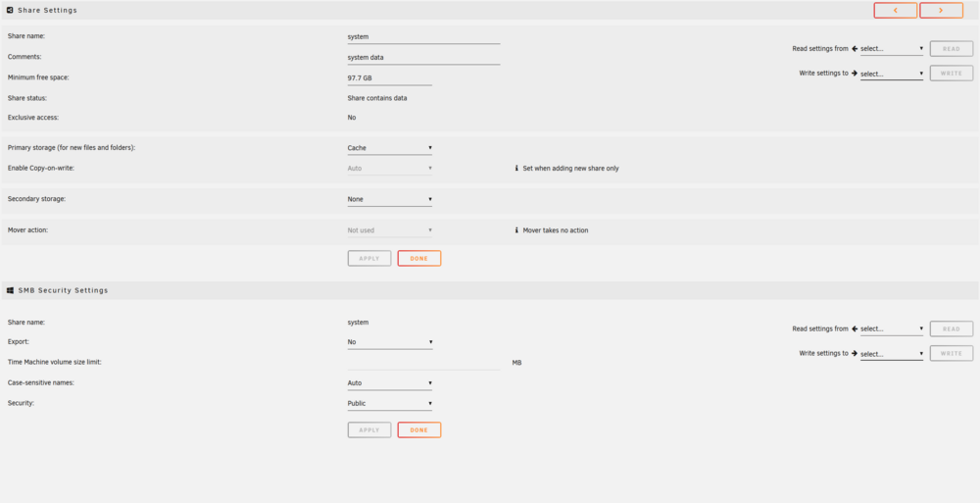
Task: Click the Read button in SMB Security Settings
Action: click(952, 328)
